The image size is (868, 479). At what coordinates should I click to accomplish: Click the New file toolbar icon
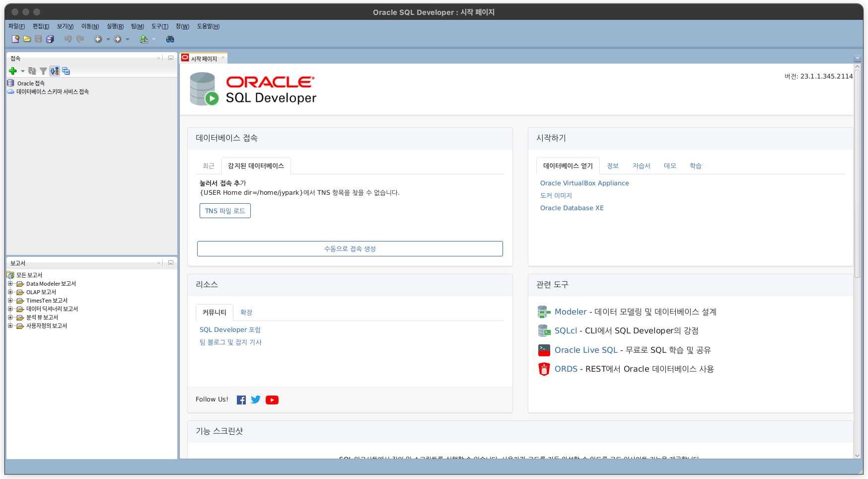coord(15,39)
